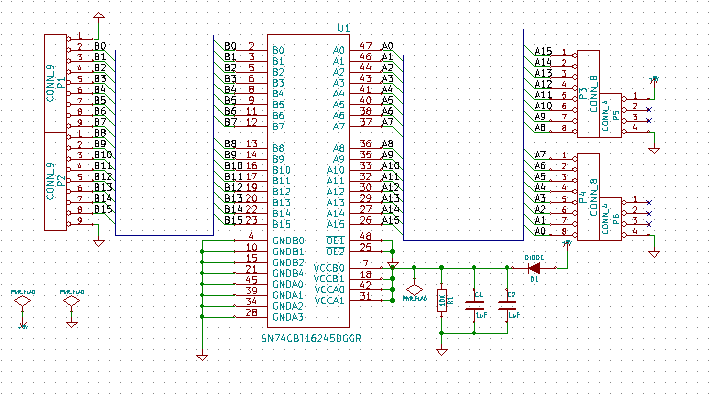Click the no-connect mark on P5 pin 3
Screen dimensions: 710x398
649,120
